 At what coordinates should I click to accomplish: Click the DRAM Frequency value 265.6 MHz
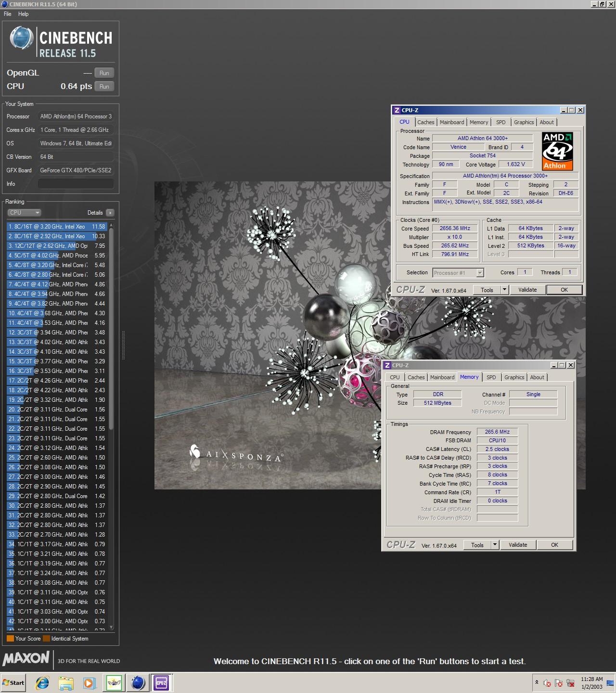pos(497,432)
